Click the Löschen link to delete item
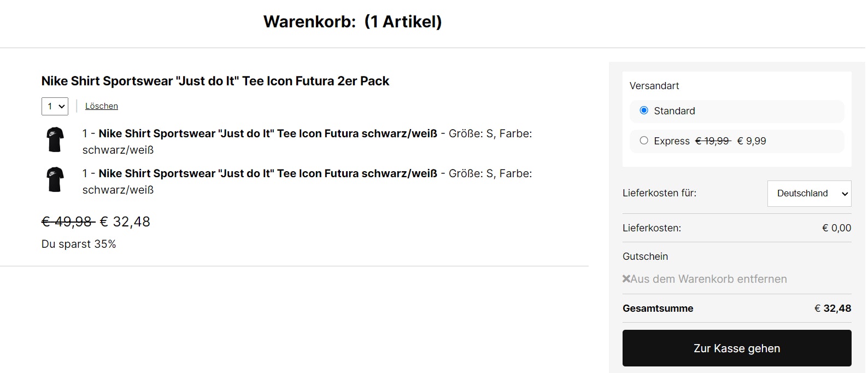The width and height of the screenshot is (868, 373). tap(102, 106)
